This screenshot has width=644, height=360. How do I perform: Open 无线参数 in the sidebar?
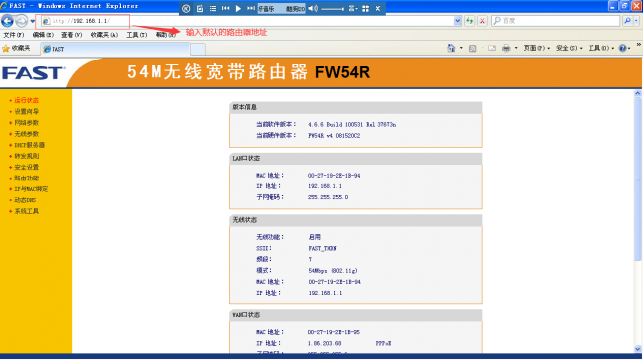27,134
